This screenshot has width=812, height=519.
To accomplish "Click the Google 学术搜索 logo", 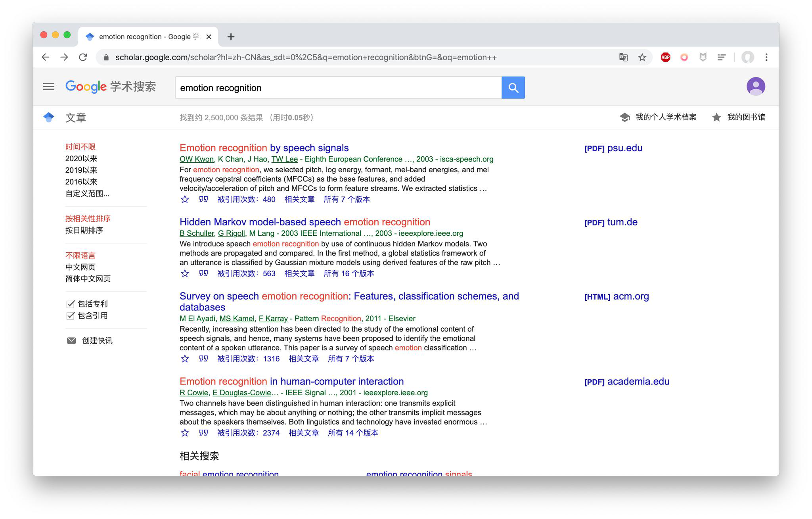I will tap(111, 86).
